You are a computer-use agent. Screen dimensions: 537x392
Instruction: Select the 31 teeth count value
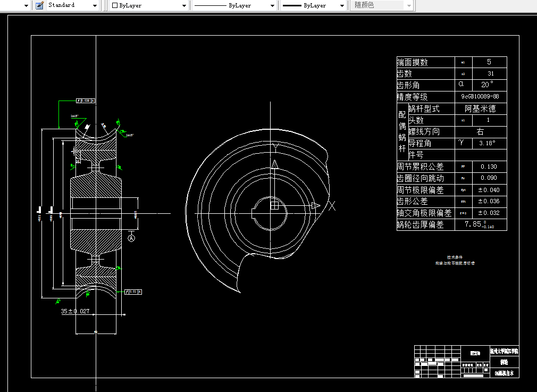490,73
